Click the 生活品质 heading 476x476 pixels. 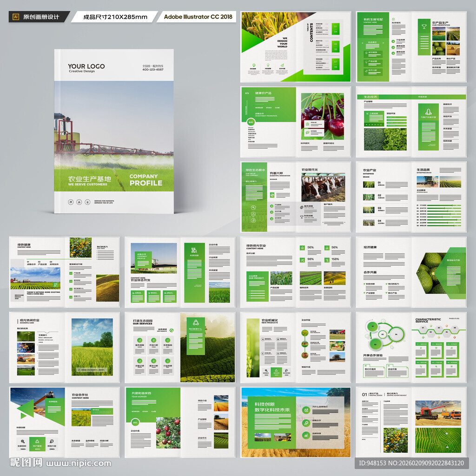pos(423,170)
